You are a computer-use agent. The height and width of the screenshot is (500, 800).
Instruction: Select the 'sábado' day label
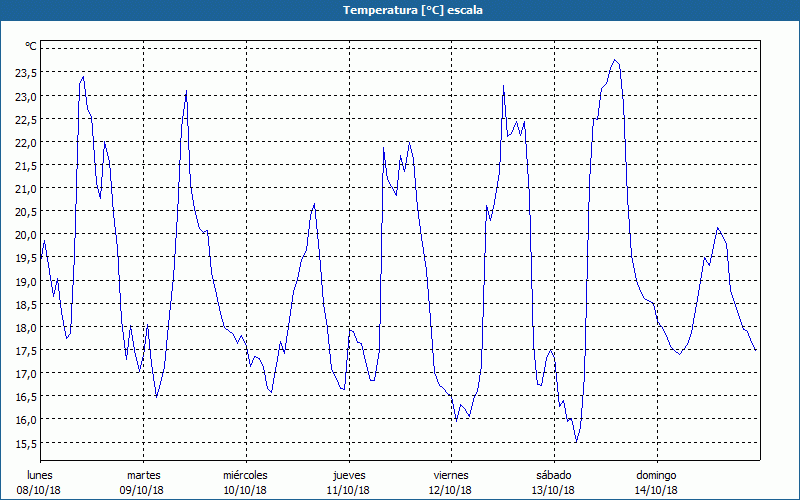click(x=554, y=475)
